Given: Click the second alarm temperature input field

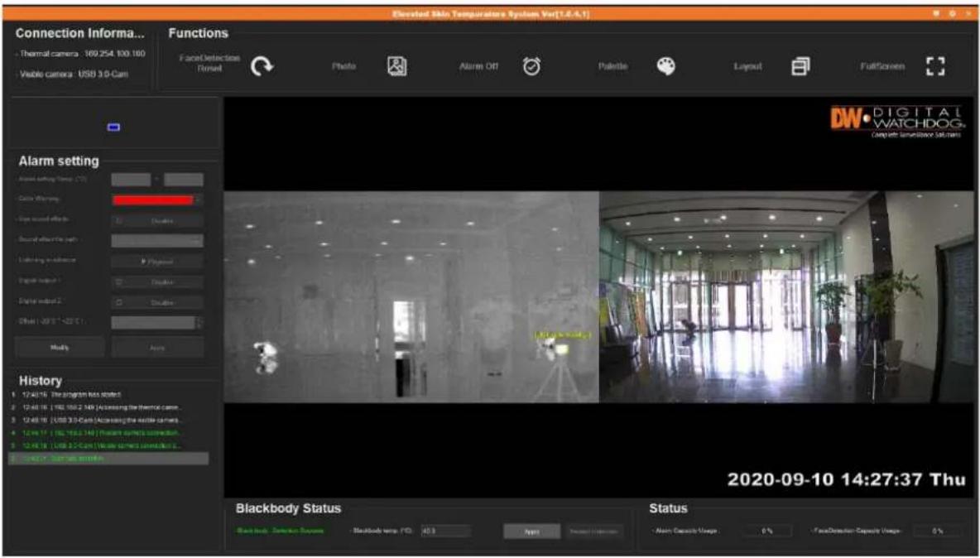Looking at the screenshot, I should (184, 180).
